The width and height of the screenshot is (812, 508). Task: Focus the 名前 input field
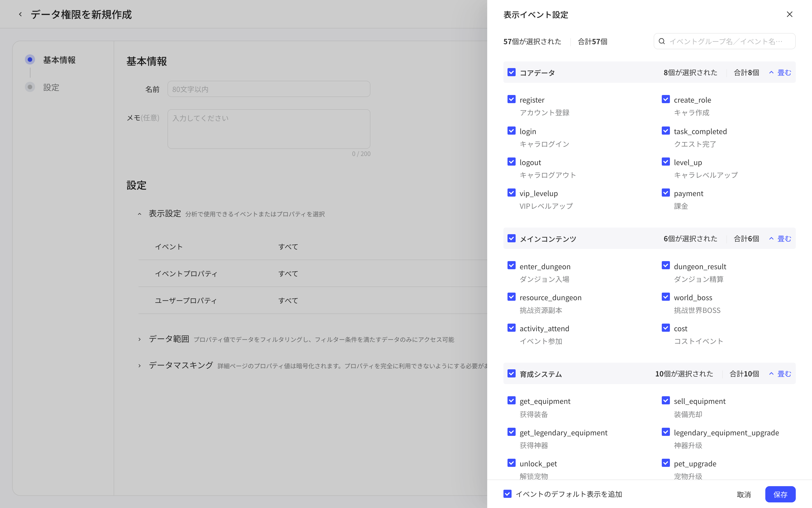point(269,89)
